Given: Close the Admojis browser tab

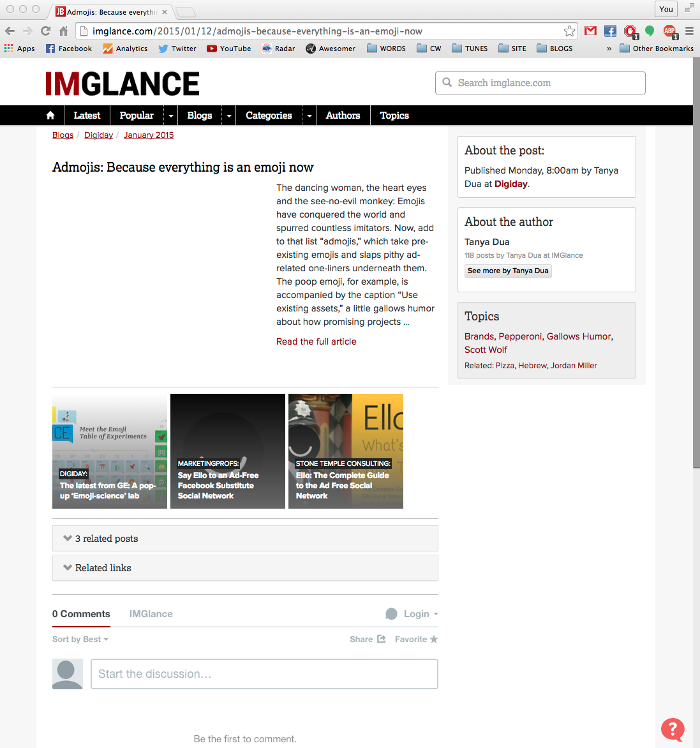Looking at the screenshot, I should pos(165,12).
